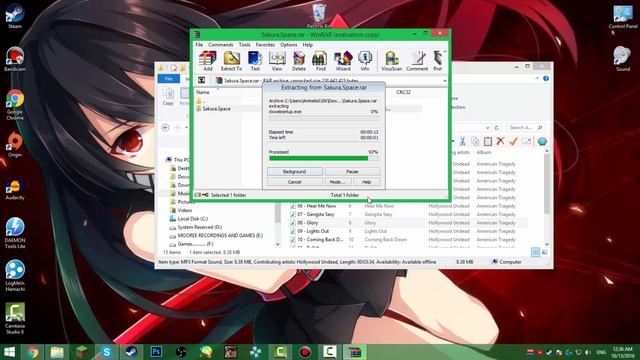Select Videos in Explorer navigation pane
640x360 pixels.
point(184,210)
